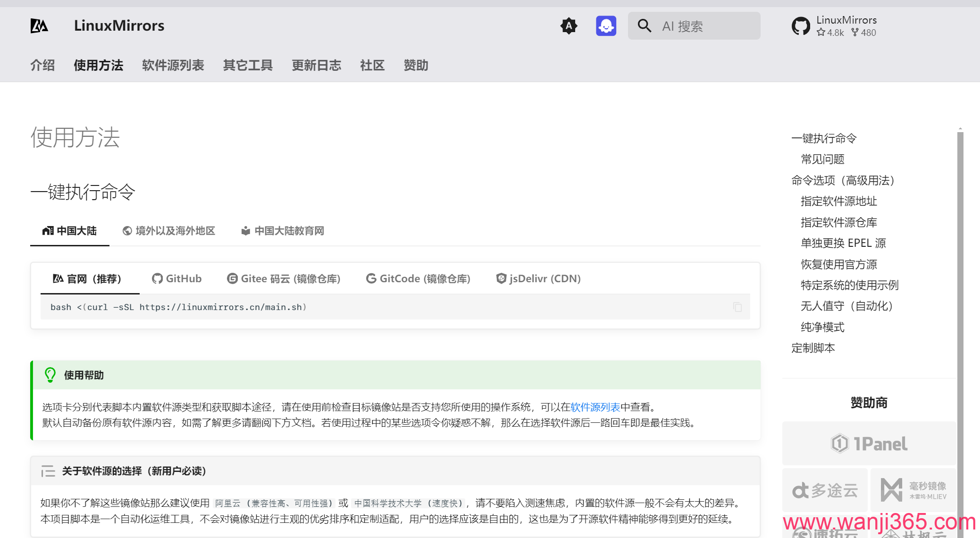Click the GitHub octocat icon in header

coord(801,26)
